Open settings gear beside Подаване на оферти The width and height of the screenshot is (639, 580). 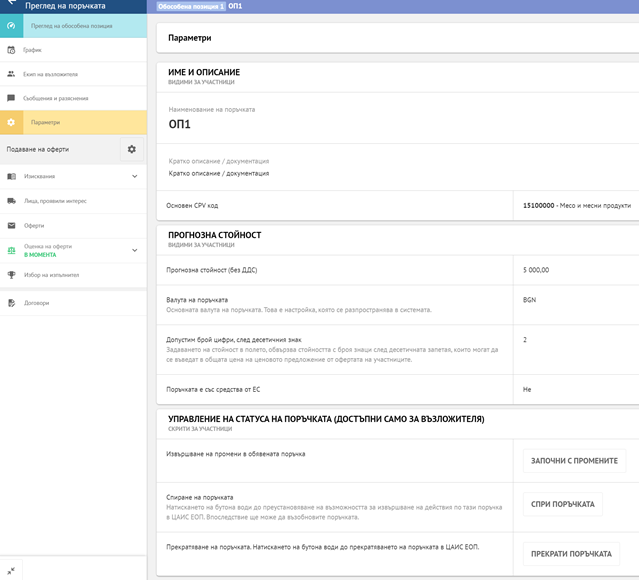[131, 149]
